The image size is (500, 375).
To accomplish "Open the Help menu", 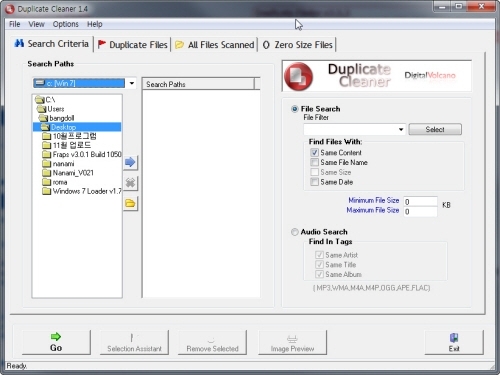I will (x=95, y=24).
